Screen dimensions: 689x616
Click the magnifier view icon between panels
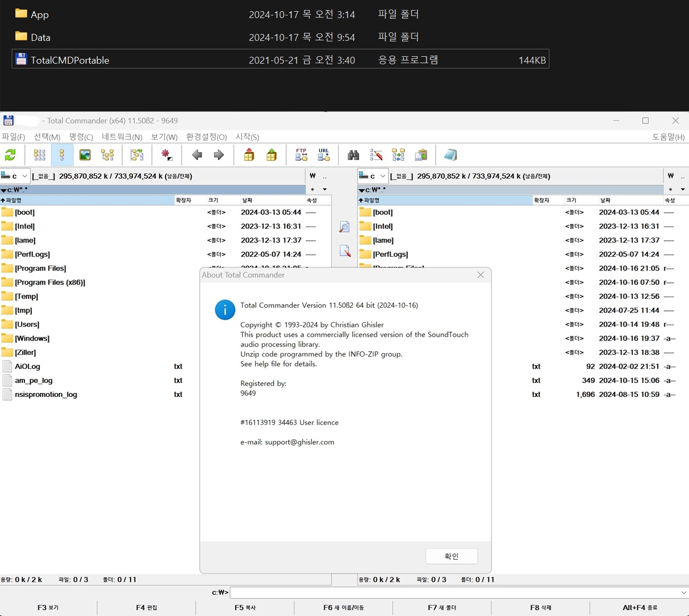click(x=344, y=227)
